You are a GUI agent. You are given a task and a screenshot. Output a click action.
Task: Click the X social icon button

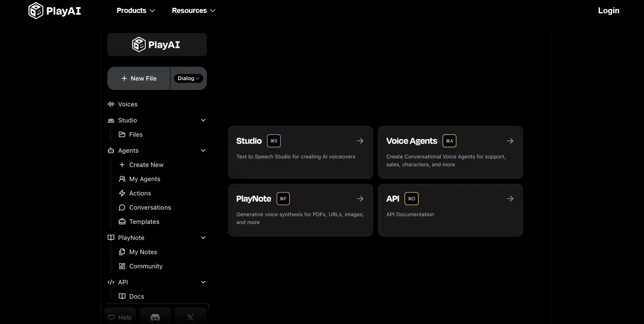coord(190,317)
